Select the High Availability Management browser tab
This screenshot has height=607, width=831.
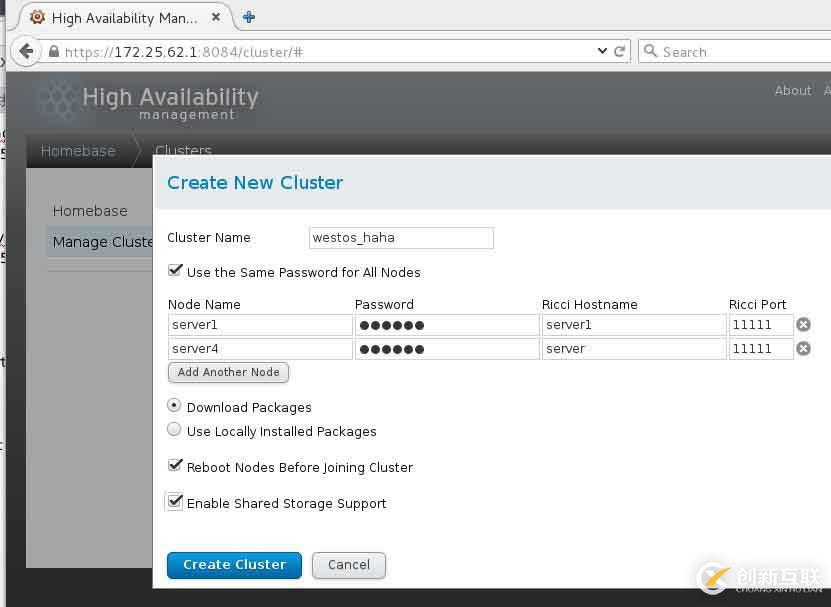click(x=125, y=18)
